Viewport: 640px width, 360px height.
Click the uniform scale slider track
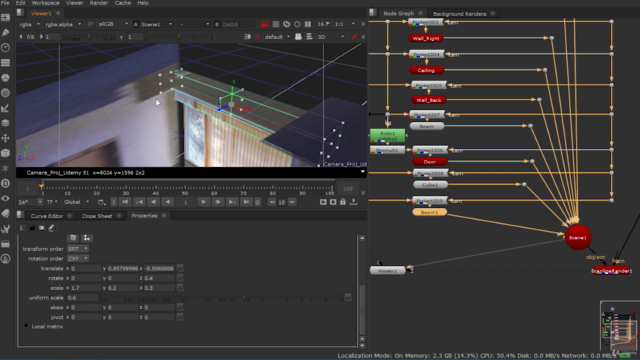[x=224, y=298]
